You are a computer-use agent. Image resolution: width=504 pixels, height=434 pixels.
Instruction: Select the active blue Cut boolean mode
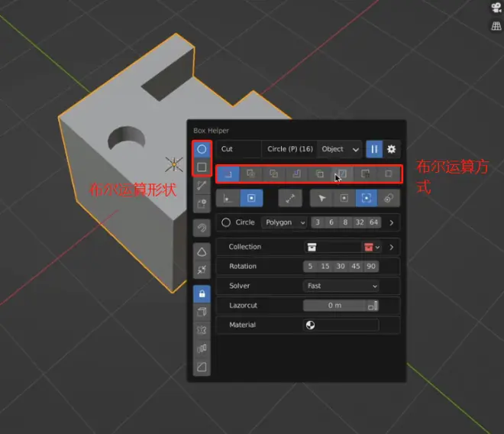point(228,174)
